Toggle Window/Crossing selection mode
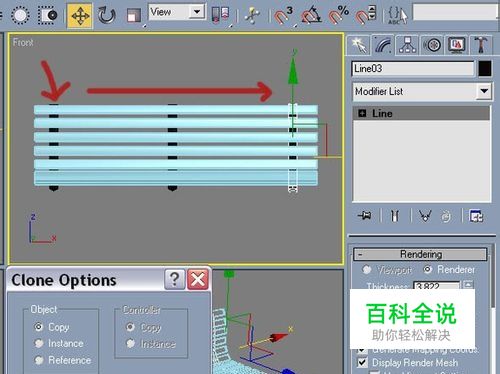 (48, 15)
